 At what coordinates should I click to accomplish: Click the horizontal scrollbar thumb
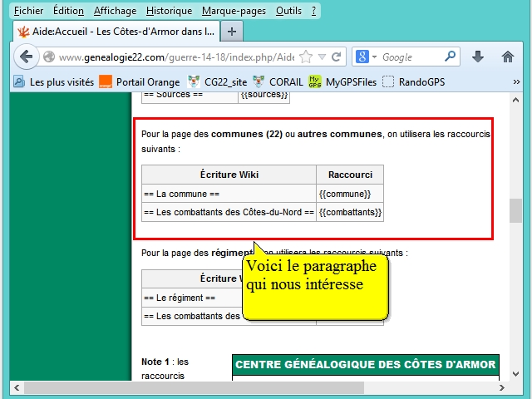click(x=194, y=387)
